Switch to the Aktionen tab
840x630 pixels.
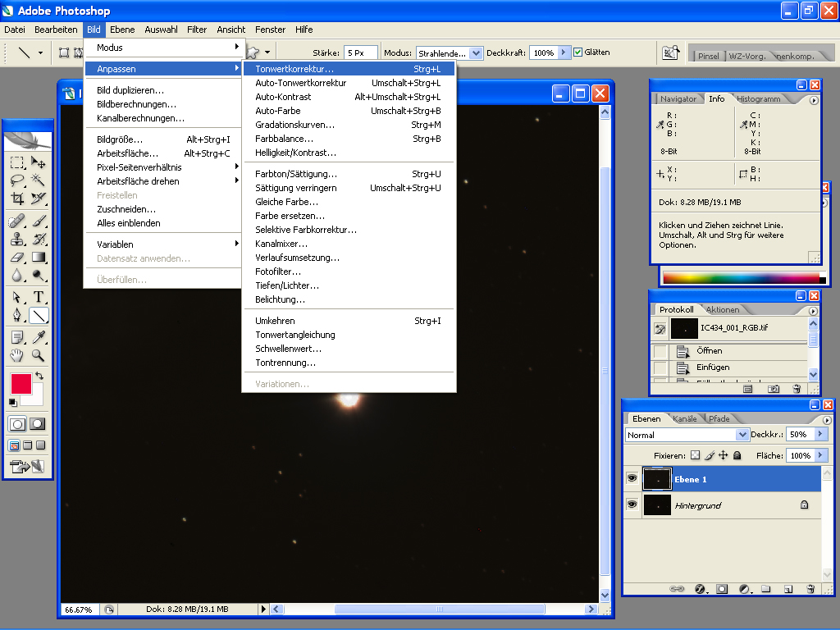point(722,309)
